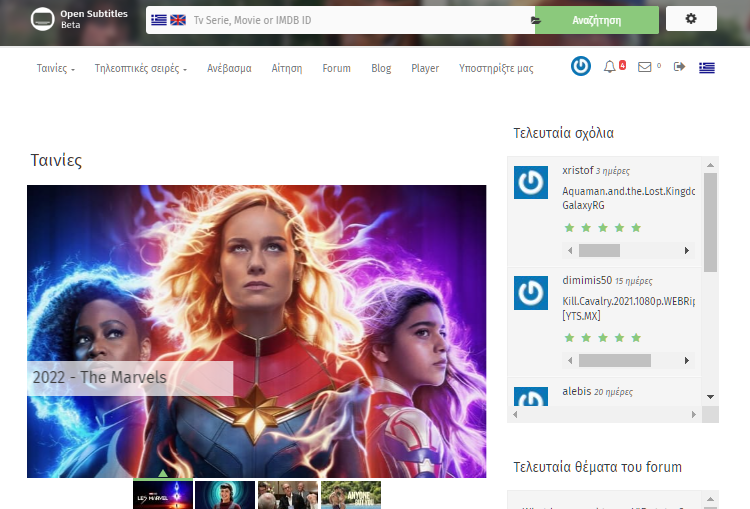
Task: Click comments panel scroll down arrow
Action: pos(710,397)
